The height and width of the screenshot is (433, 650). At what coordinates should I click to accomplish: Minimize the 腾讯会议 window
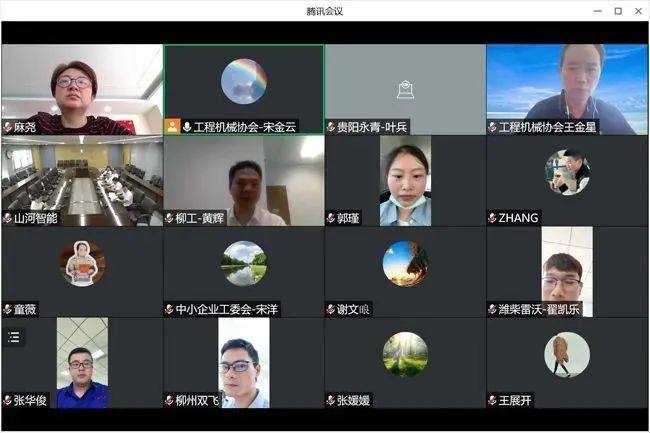597,11
